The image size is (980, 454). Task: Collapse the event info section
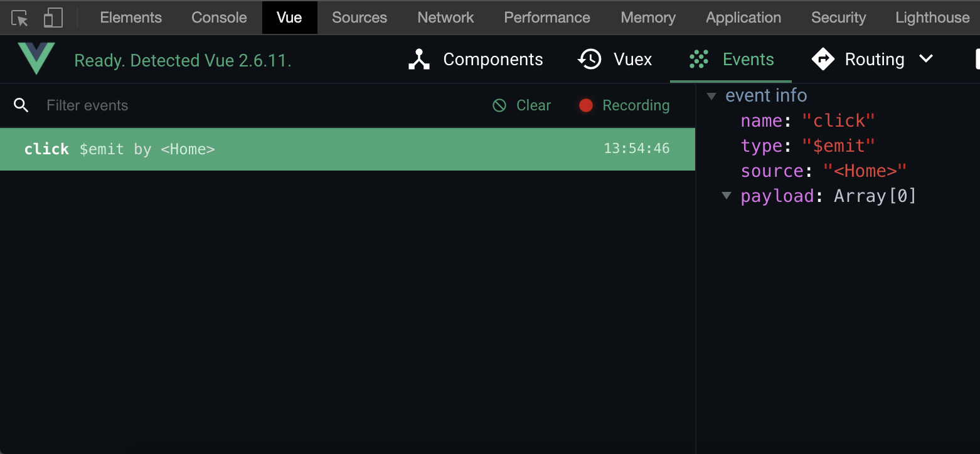tap(711, 96)
